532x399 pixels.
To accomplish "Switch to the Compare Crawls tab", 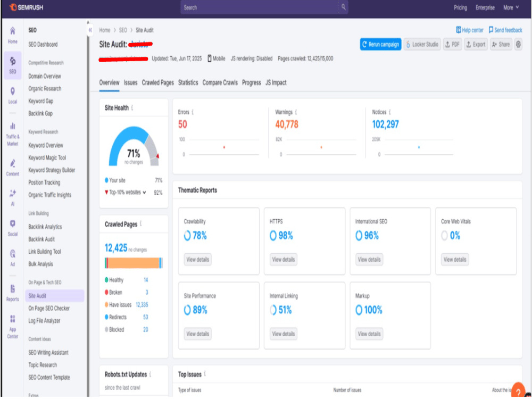I will [220, 82].
